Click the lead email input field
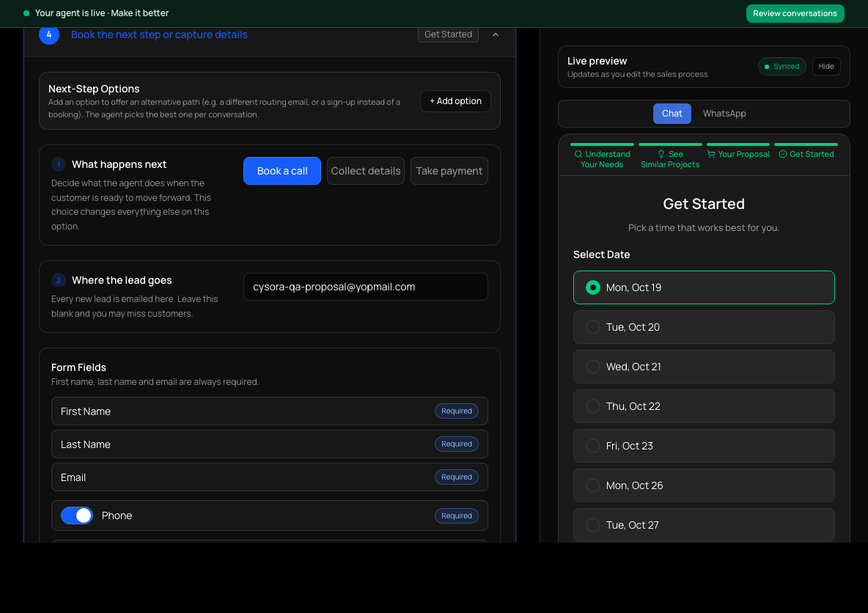 tap(365, 287)
